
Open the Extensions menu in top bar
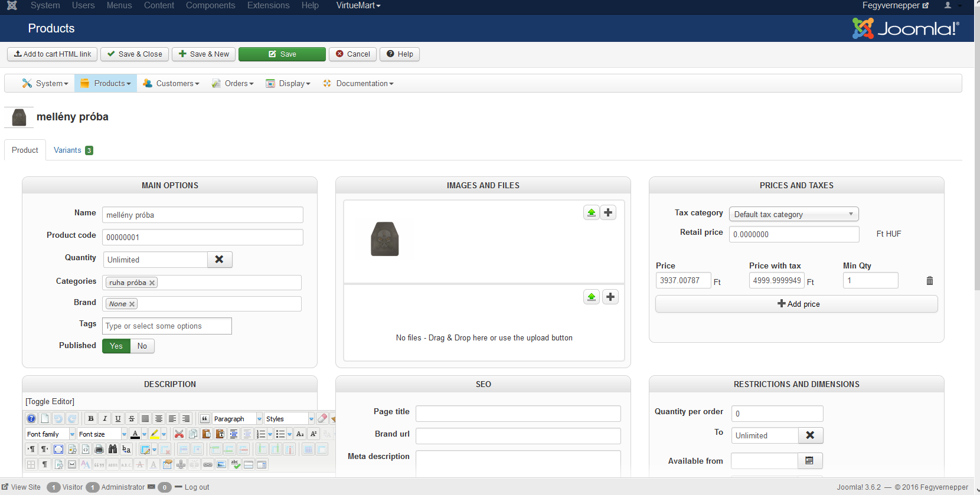coord(269,5)
